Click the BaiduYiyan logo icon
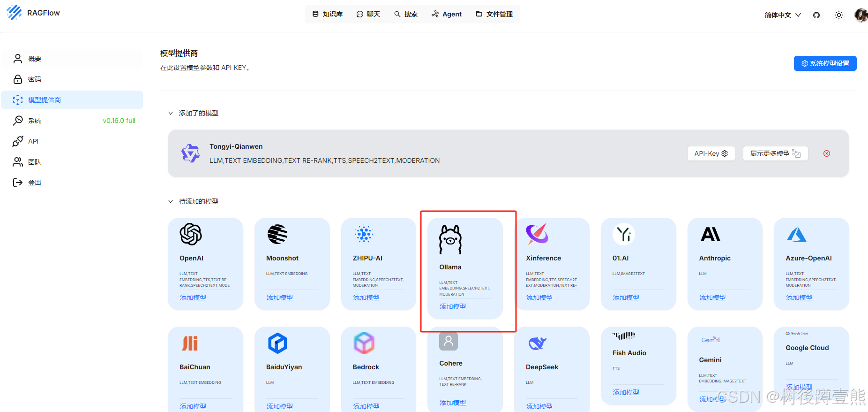Viewport: 868px width, 412px height. pyautogui.click(x=277, y=343)
